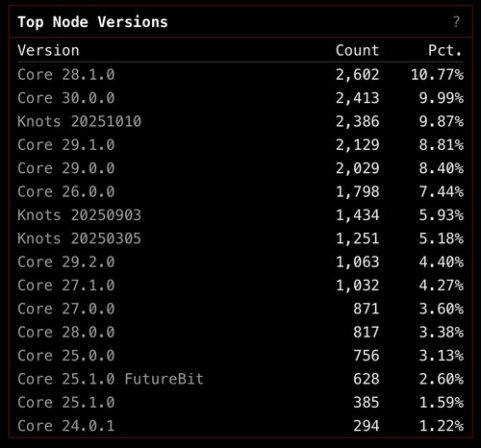Click the count value 385

(x=367, y=402)
